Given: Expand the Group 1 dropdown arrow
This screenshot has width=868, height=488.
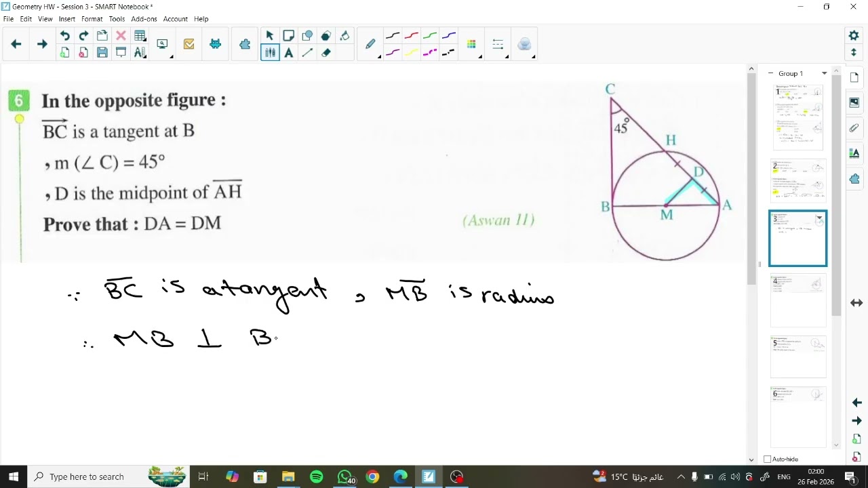Looking at the screenshot, I should [x=825, y=73].
